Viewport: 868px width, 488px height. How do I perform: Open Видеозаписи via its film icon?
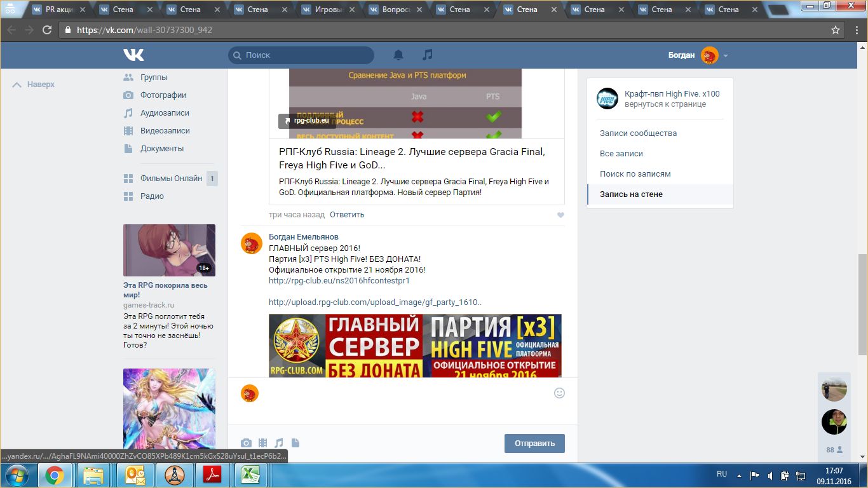point(128,130)
